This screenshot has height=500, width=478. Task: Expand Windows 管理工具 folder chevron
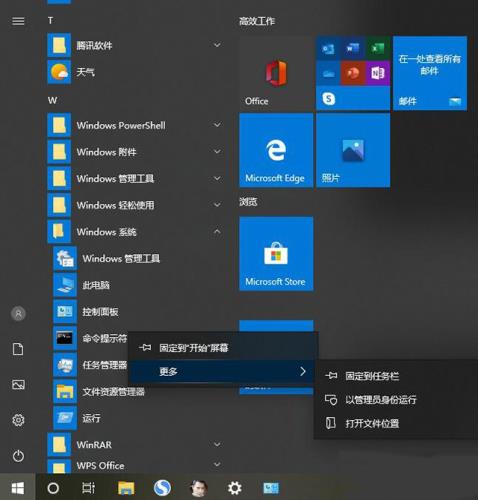point(217,178)
